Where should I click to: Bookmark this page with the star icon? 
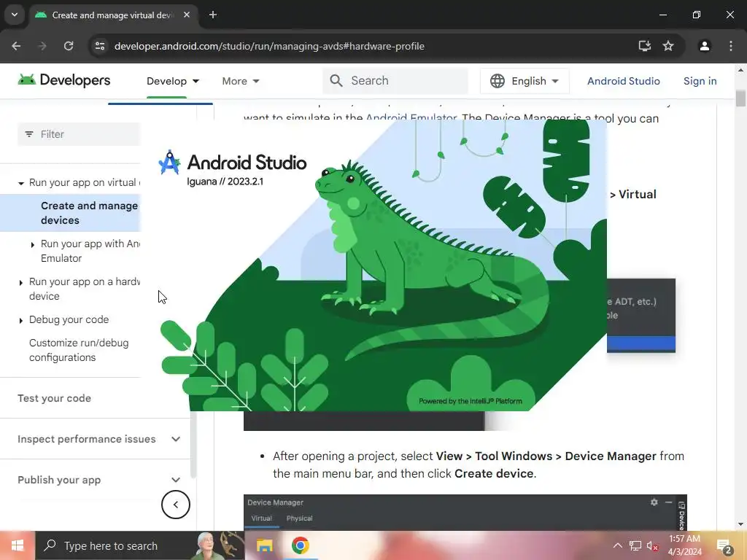click(x=668, y=46)
